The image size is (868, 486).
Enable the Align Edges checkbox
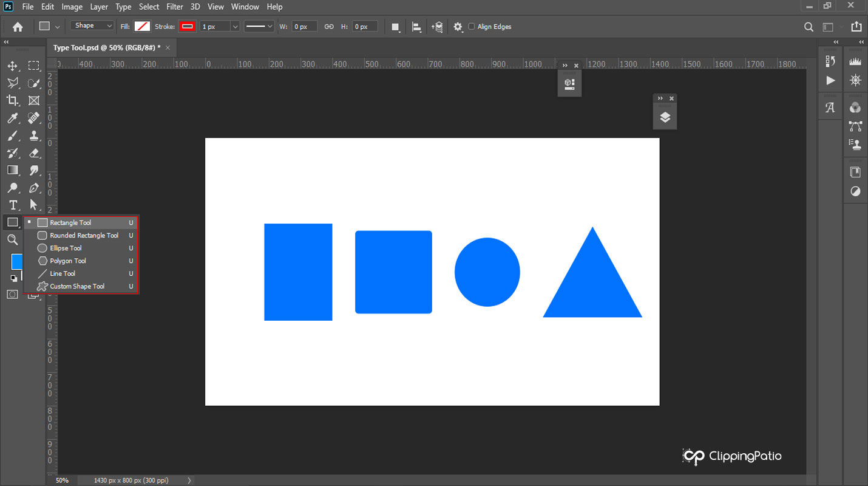coord(472,27)
